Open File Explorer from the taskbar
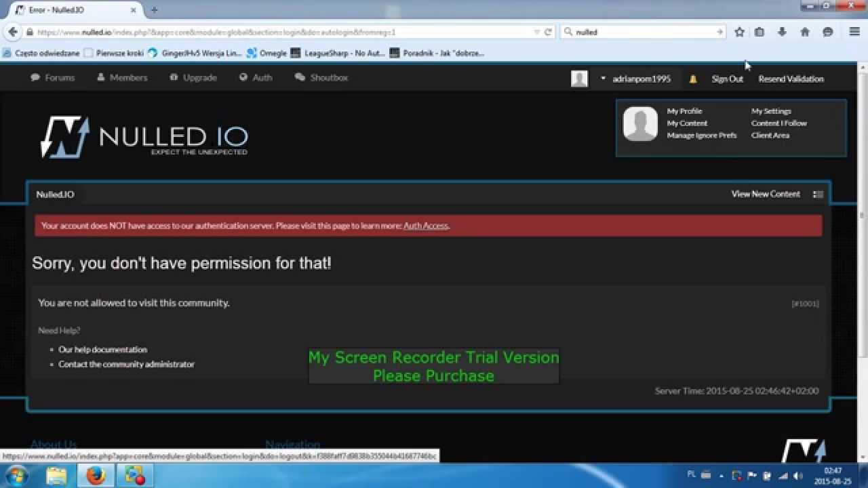 57,476
